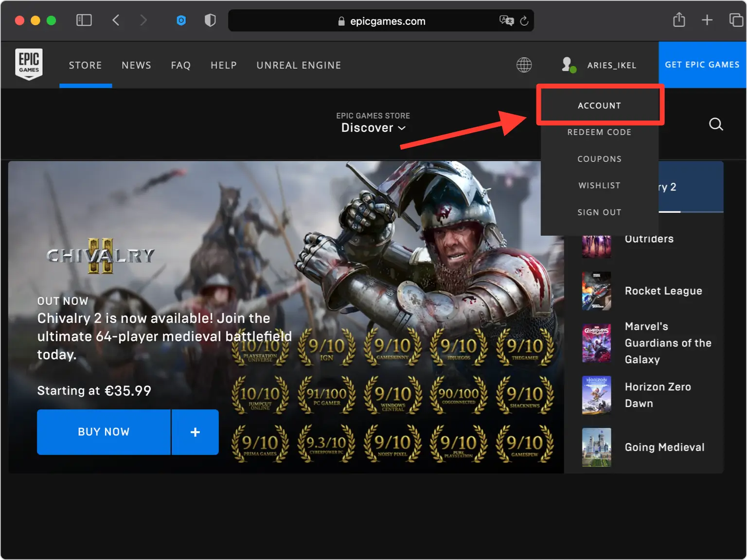
Task: Go back with the back arrow
Action: (116, 20)
